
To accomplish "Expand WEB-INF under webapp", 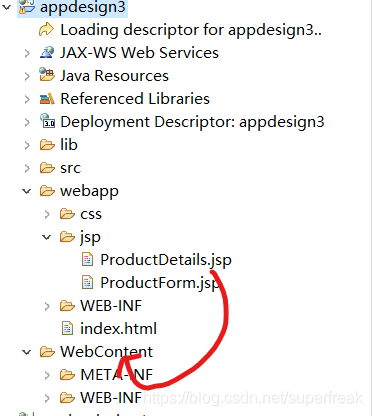I will point(47,306).
